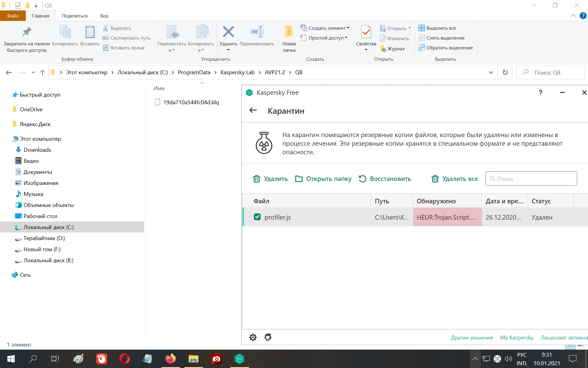The width and height of the screenshot is (588, 368).
Task: Open the Файл tab
Action: tap(13, 16)
